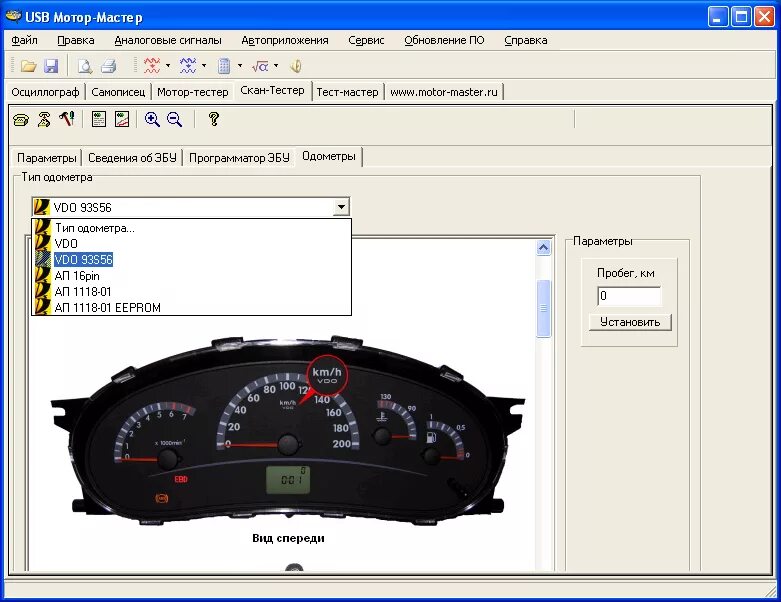
Task: Open file with the folder icon
Action: click(28, 66)
